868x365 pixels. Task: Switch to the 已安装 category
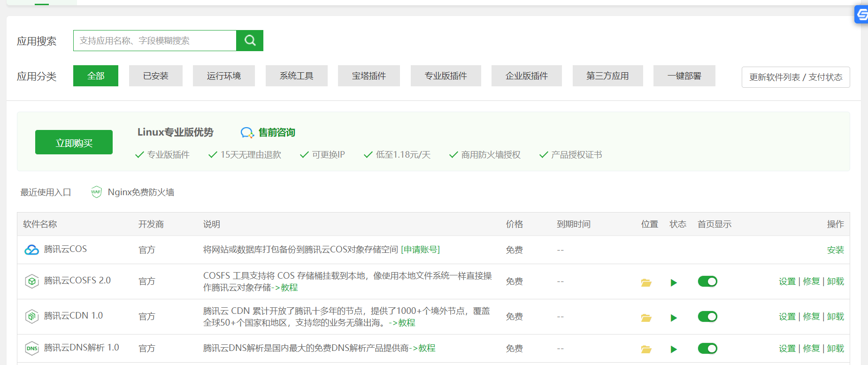pyautogui.click(x=156, y=76)
